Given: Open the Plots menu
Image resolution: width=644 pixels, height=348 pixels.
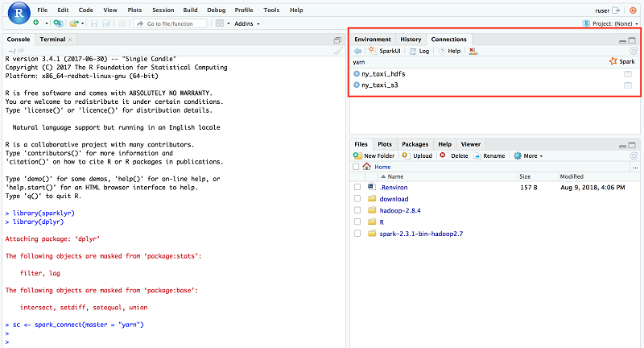Looking at the screenshot, I should [x=134, y=10].
